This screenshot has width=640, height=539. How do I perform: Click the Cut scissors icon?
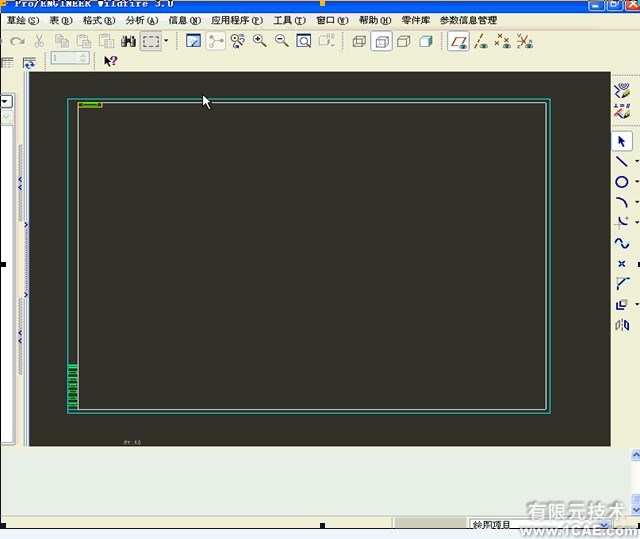(x=39, y=41)
